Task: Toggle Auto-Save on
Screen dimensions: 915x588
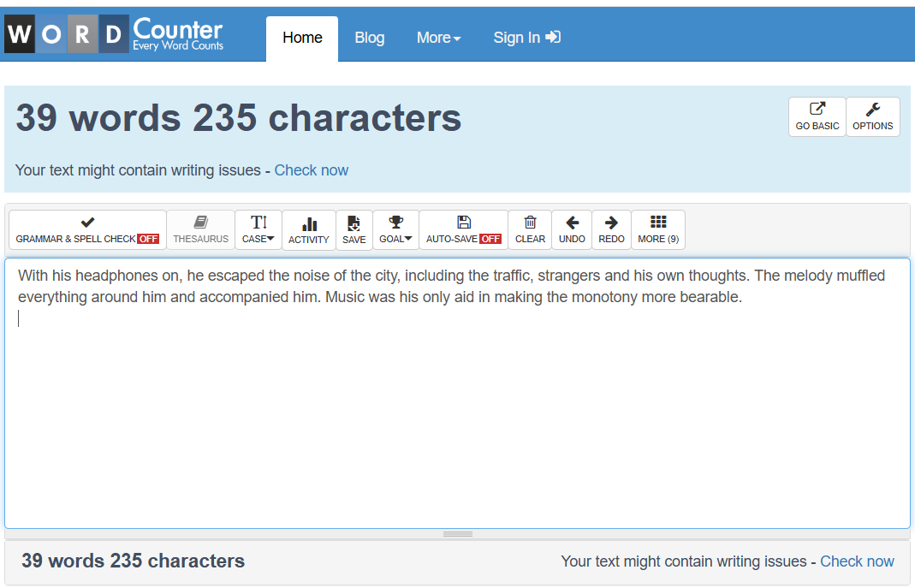Action: (463, 230)
